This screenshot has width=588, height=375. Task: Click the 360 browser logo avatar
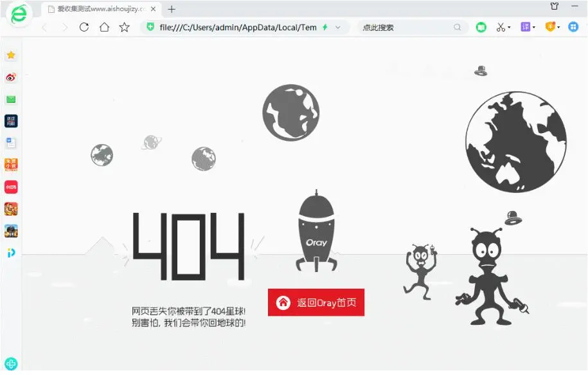pyautogui.click(x=19, y=14)
